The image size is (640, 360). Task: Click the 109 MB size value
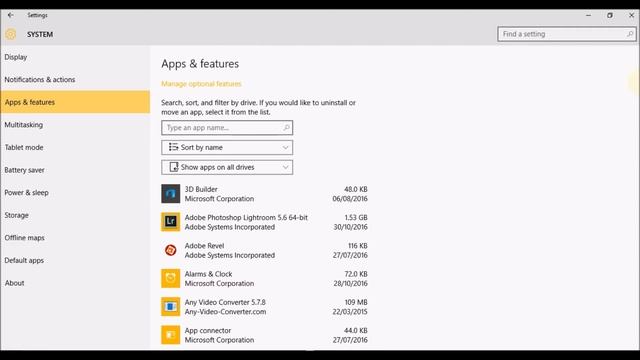[x=356, y=302]
